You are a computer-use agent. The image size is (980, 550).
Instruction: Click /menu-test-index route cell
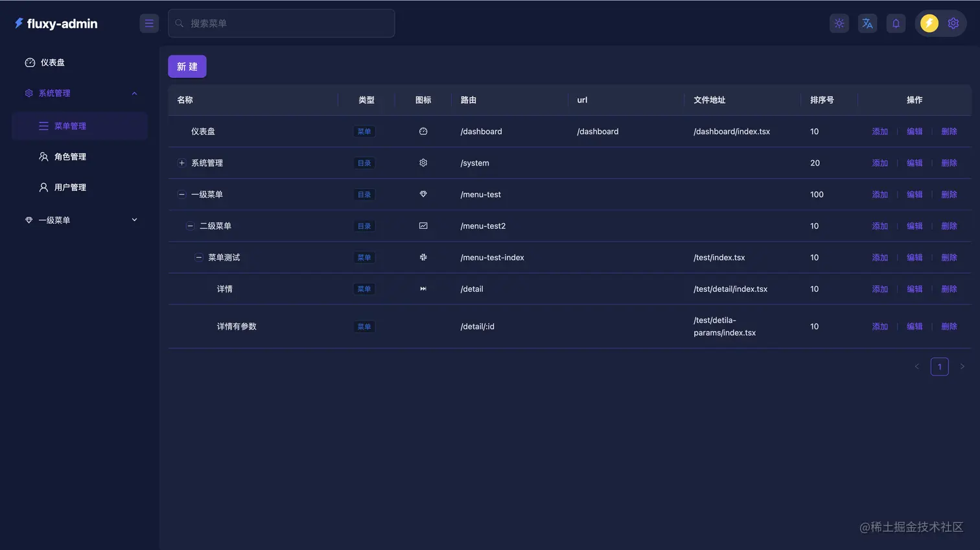click(x=492, y=257)
